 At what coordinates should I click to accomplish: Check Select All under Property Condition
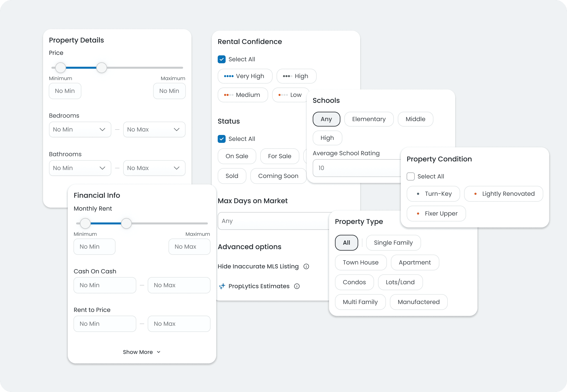411,176
